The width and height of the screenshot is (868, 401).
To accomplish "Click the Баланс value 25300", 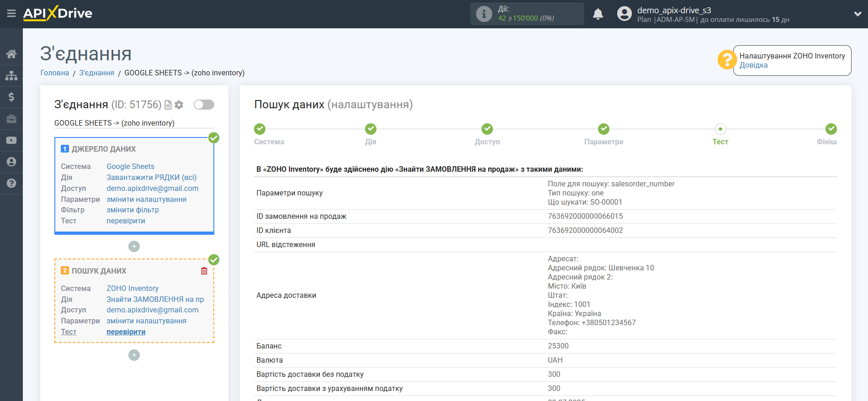I will coord(558,346).
